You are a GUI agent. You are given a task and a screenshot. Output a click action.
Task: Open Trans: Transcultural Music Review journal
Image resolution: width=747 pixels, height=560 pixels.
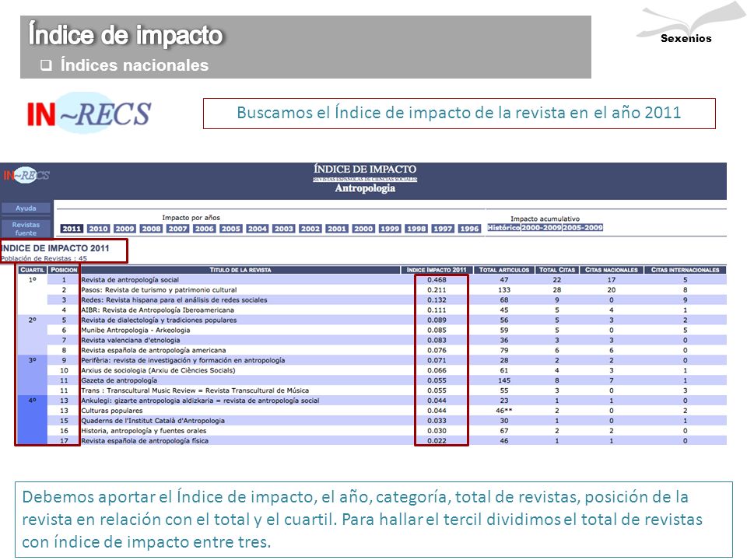(195, 390)
